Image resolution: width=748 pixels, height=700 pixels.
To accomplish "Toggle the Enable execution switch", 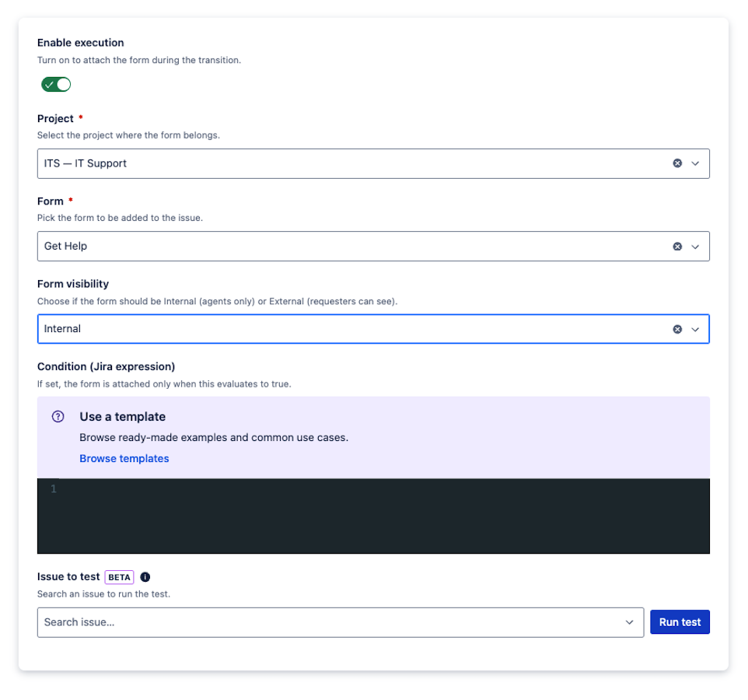I will [x=56, y=84].
